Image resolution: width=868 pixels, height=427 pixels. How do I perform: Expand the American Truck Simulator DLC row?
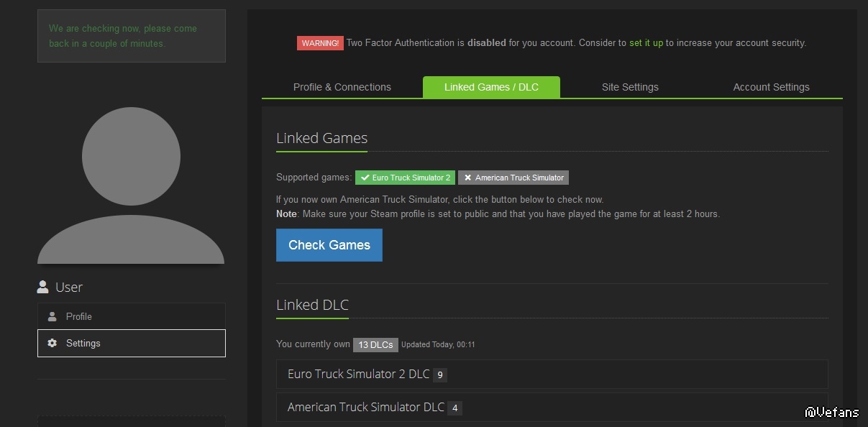[552, 407]
